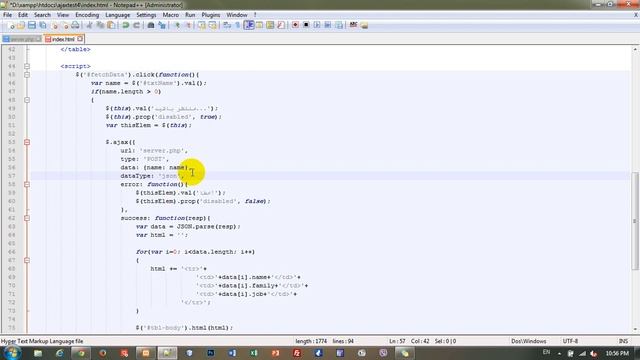Click the ABC spell-check toolbar icon
Screen dimensions: 640x360
(353, 25)
